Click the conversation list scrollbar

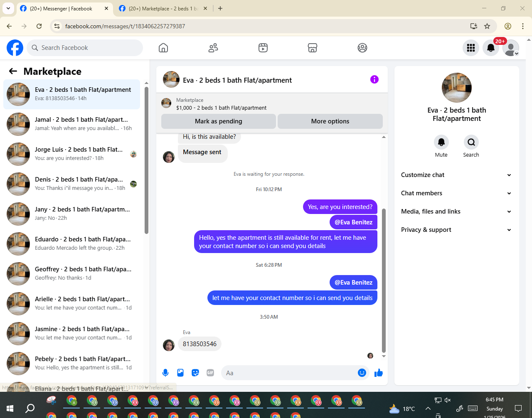pos(146,160)
